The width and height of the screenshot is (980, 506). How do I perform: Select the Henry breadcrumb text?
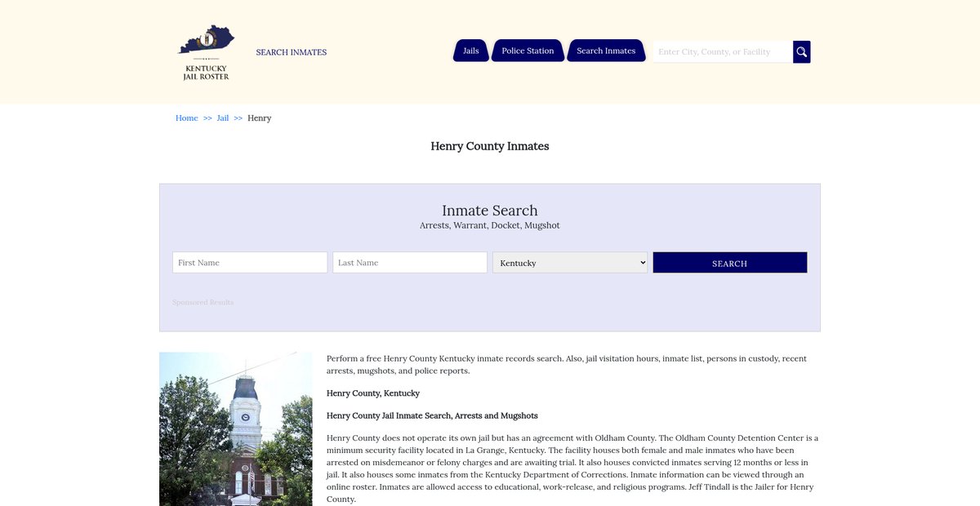tap(260, 118)
